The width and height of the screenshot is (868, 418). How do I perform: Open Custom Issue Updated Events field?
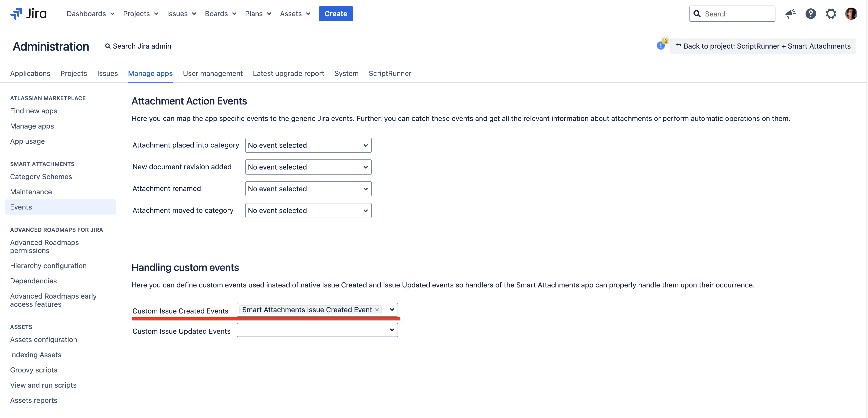[317, 330]
